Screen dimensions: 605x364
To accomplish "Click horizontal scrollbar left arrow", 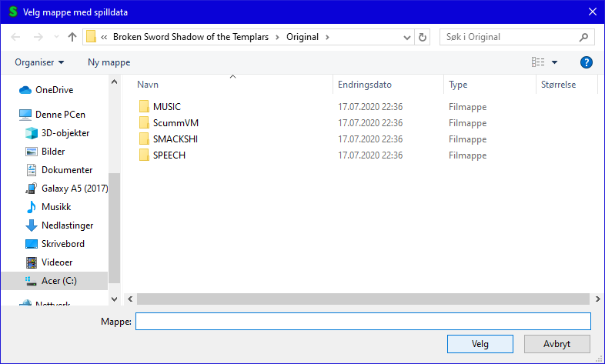I will coord(130,299).
